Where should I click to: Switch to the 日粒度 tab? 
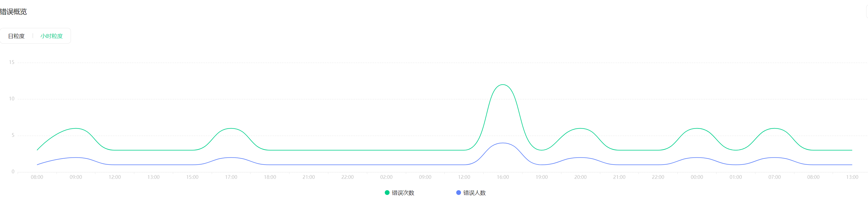(x=16, y=36)
